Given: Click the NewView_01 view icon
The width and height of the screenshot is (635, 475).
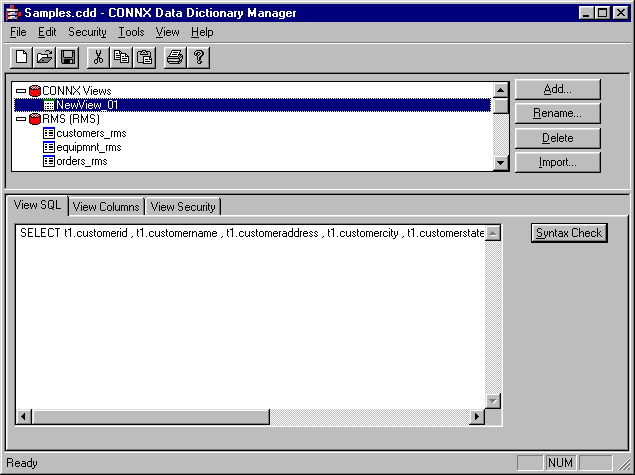Looking at the screenshot, I should [x=49, y=105].
